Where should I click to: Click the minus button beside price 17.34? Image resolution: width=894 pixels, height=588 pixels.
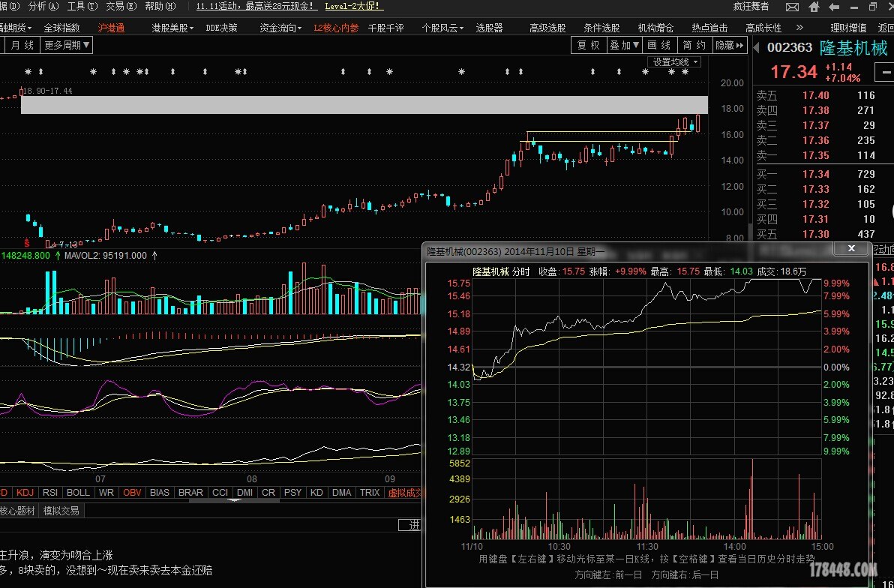[x=886, y=72]
